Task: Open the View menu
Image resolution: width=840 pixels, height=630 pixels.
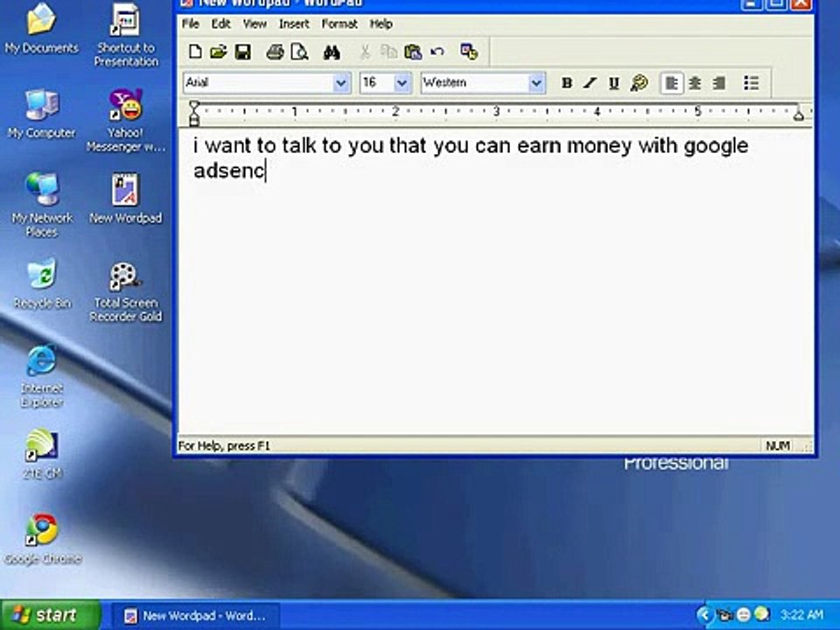Action: point(255,24)
